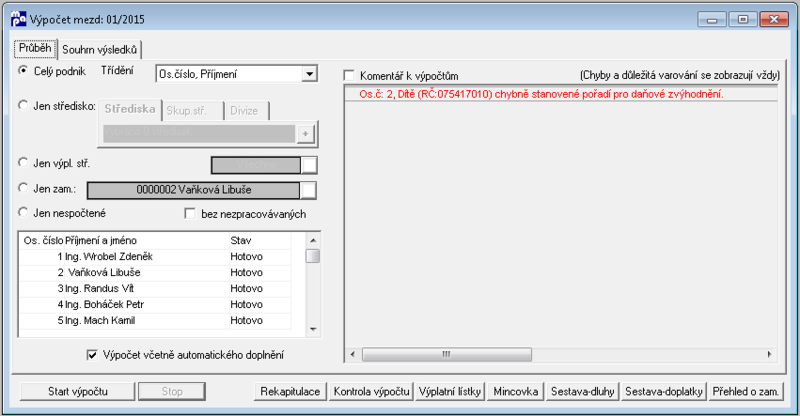Click the Stav column header
The width and height of the screenshot is (800, 416).
(x=259, y=240)
